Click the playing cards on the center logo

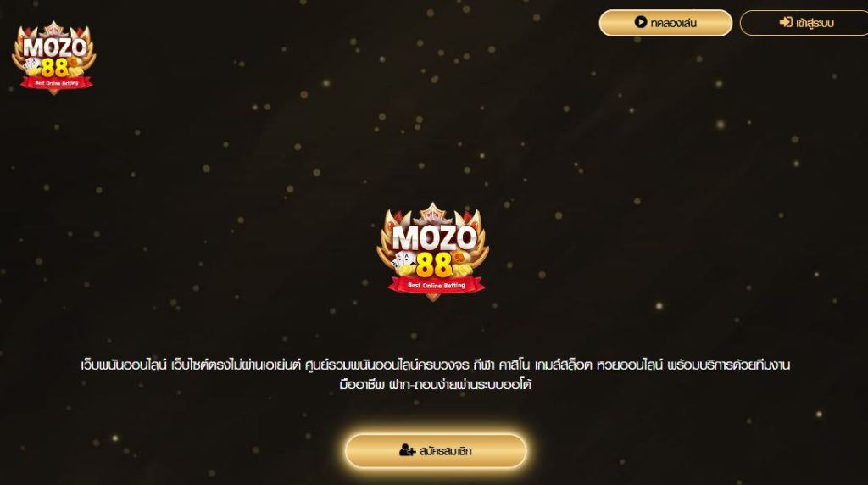coord(403,260)
